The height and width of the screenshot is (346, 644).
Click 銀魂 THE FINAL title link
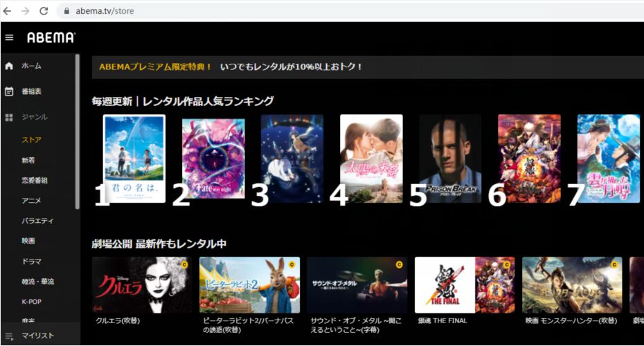pyautogui.click(x=442, y=321)
